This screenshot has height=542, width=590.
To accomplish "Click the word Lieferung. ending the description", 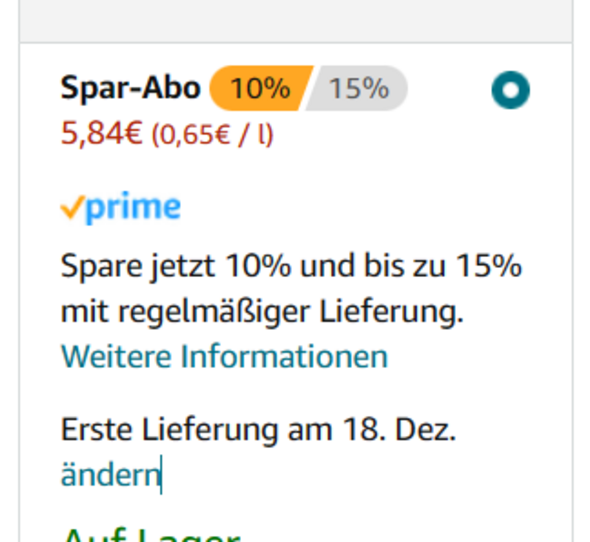I will [x=391, y=312].
